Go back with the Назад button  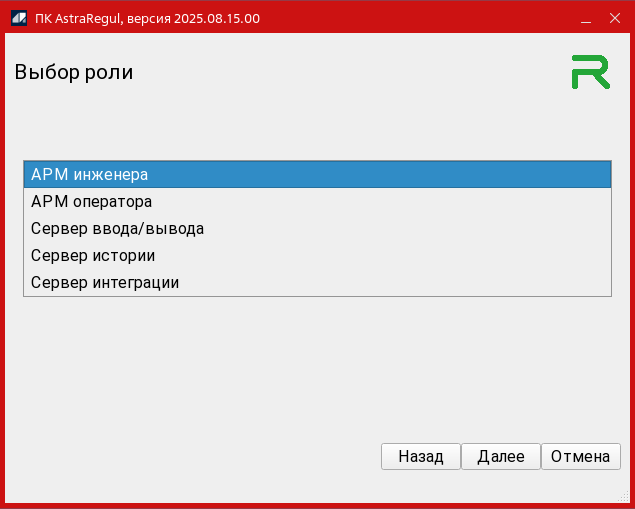pyautogui.click(x=420, y=456)
